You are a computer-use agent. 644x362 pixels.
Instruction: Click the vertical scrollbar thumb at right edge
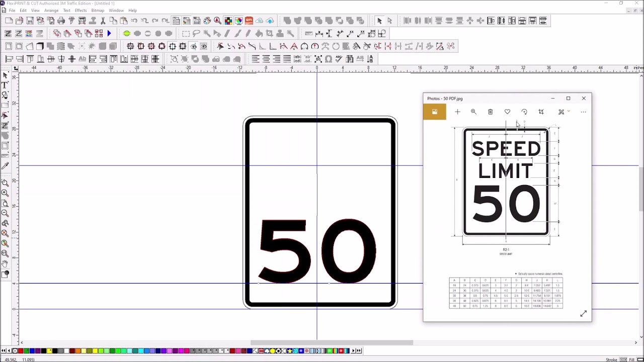pyautogui.click(x=640, y=190)
